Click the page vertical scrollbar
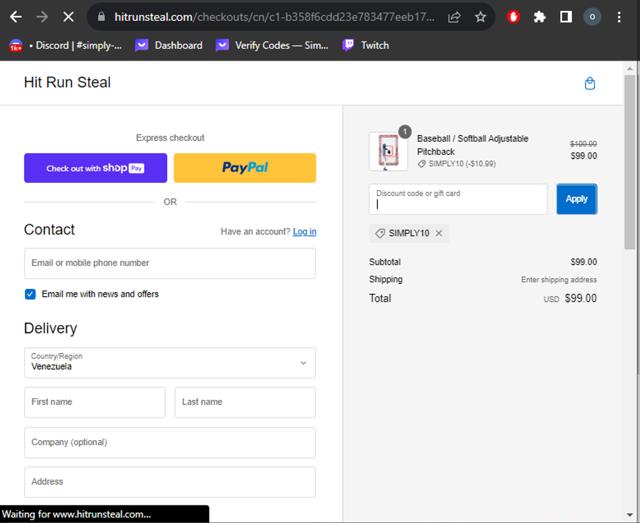 tap(630, 162)
